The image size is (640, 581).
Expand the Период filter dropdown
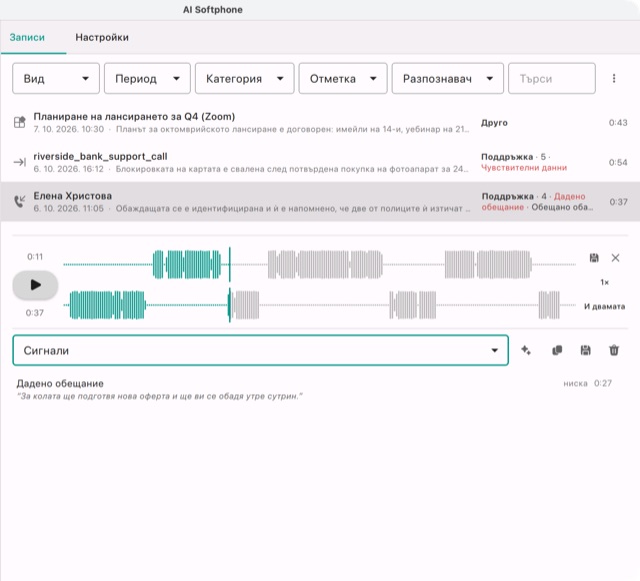[x=147, y=78]
